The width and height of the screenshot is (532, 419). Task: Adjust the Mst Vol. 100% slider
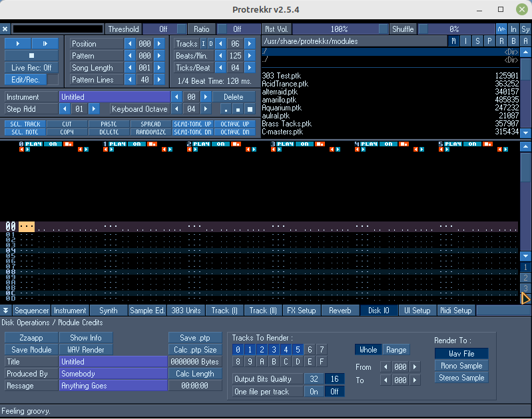[x=340, y=29]
